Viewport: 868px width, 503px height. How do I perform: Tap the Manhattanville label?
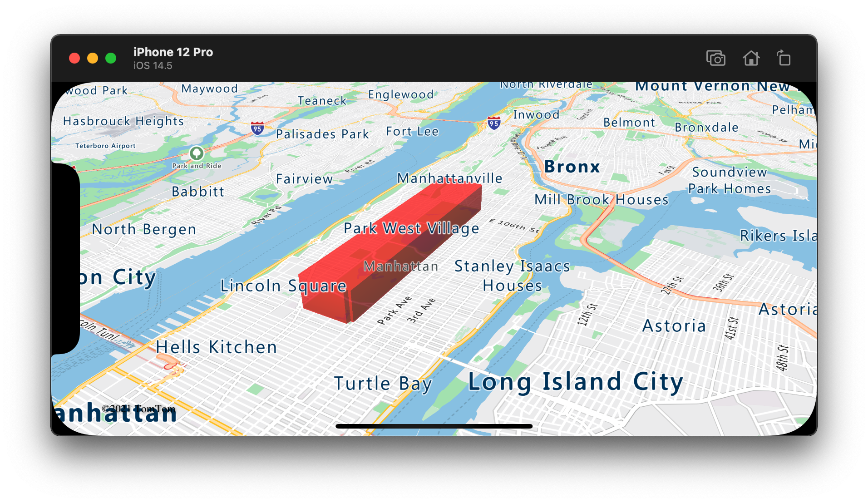[x=450, y=178]
